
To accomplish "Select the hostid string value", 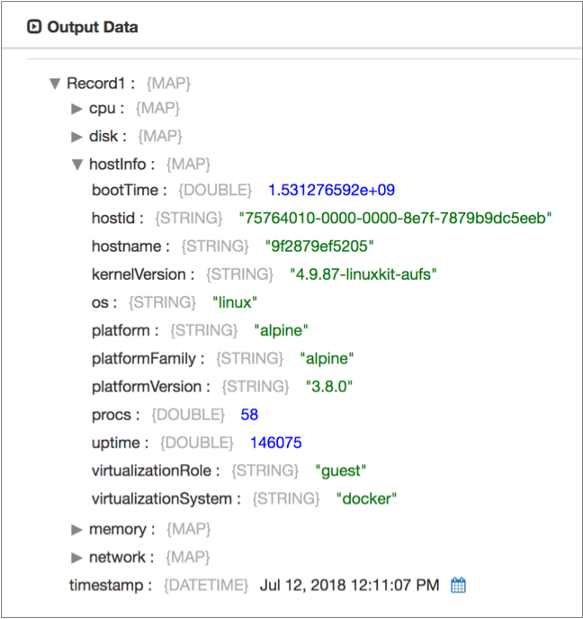I will [x=396, y=218].
